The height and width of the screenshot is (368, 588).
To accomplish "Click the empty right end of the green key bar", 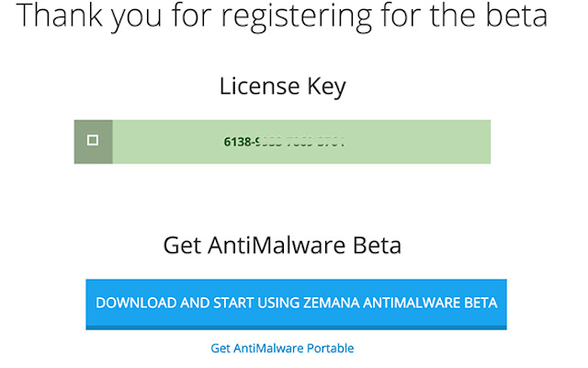I will 441,142.
